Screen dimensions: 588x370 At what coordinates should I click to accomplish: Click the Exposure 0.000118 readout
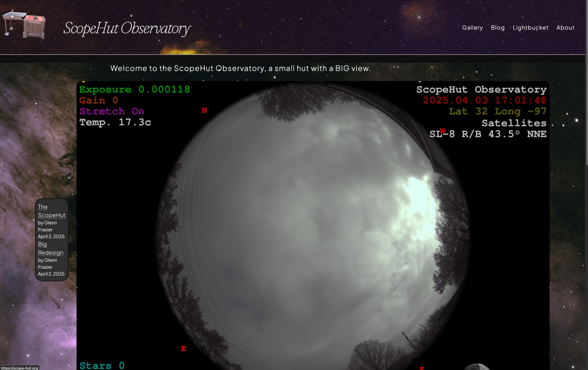[134, 90]
